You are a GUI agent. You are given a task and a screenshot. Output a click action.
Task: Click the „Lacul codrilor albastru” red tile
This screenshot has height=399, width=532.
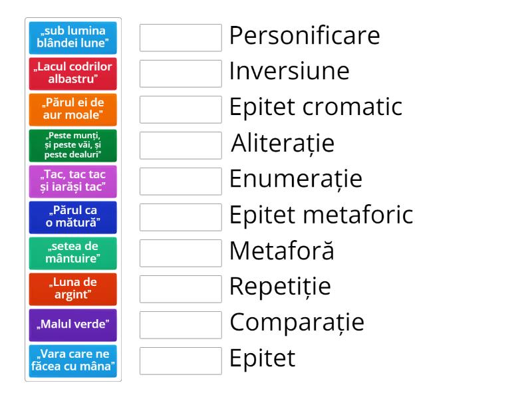pos(73,74)
